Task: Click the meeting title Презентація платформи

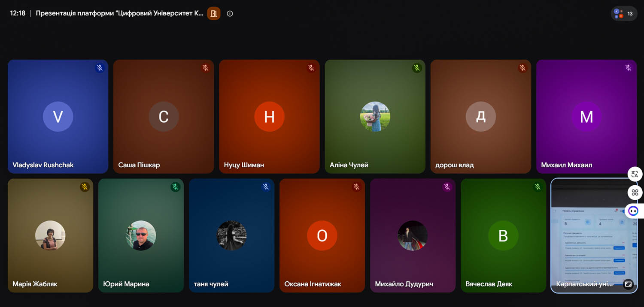Action: point(119,13)
